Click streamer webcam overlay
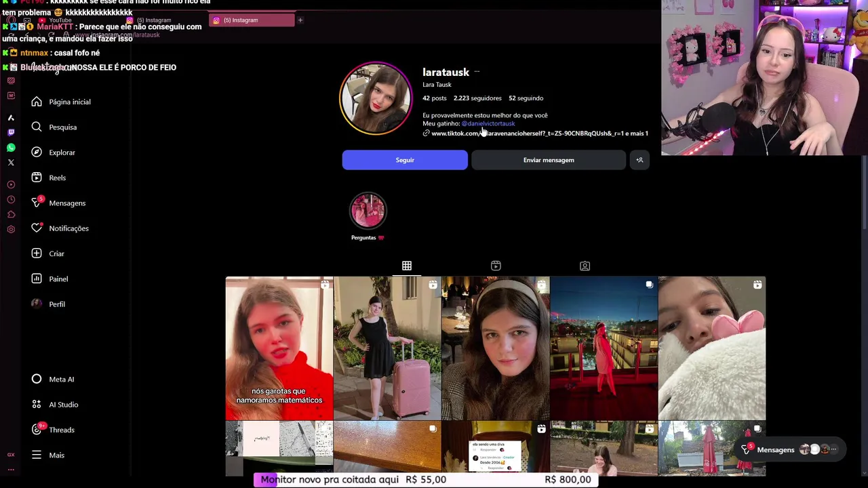This screenshot has width=868, height=488. tap(764, 78)
